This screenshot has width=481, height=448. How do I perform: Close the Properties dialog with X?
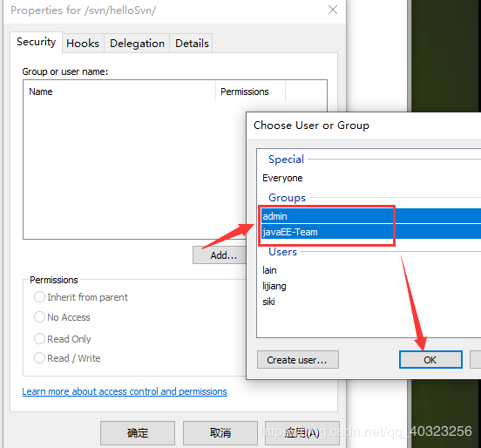point(333,10)
